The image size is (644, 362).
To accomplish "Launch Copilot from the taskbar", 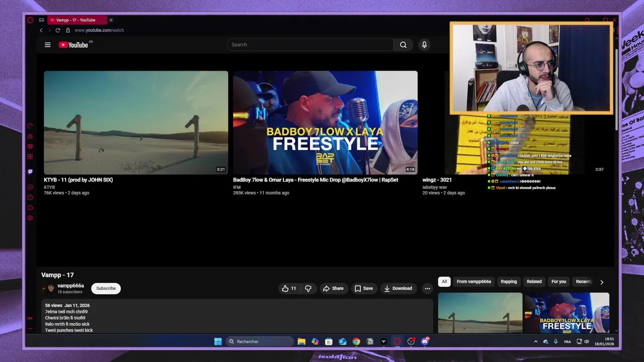I will click(315, 341).
